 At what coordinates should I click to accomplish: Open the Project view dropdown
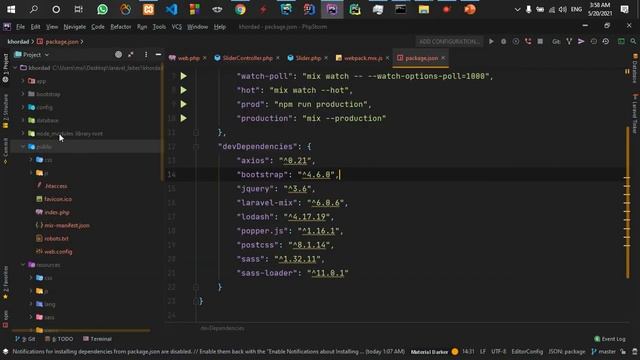point(32,54)
